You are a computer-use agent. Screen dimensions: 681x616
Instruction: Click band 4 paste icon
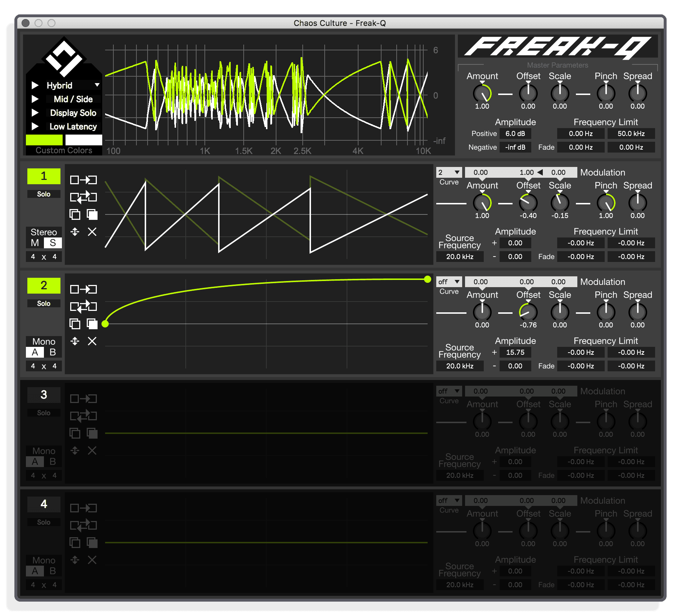point(92,543)
